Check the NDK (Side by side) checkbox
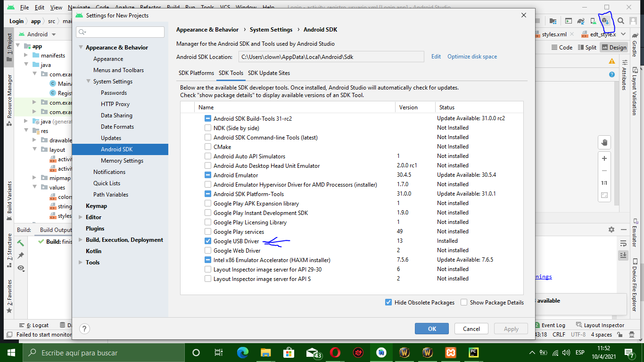 [208, 128]
